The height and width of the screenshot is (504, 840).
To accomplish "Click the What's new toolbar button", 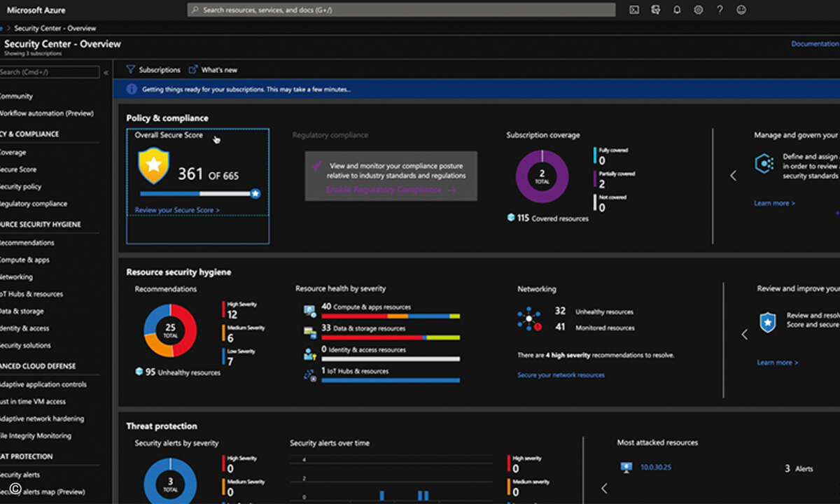I will (213, 70).
